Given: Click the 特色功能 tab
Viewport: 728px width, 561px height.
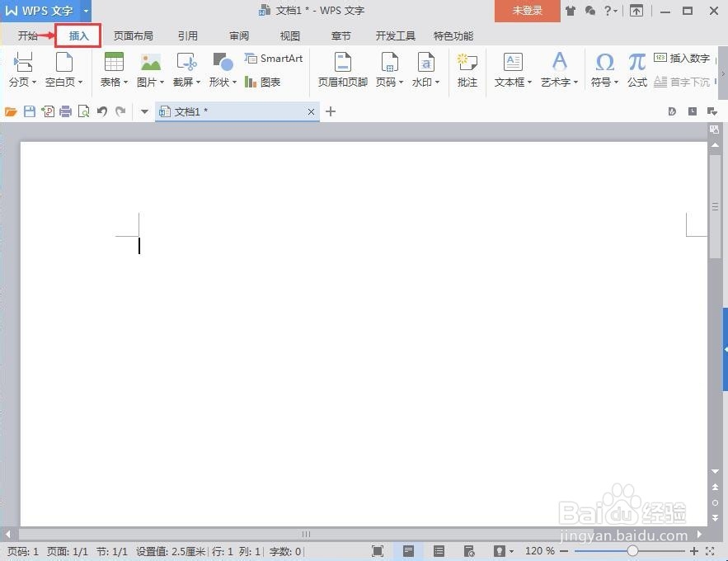Looking at the screenshot, I should pos(453,35).
